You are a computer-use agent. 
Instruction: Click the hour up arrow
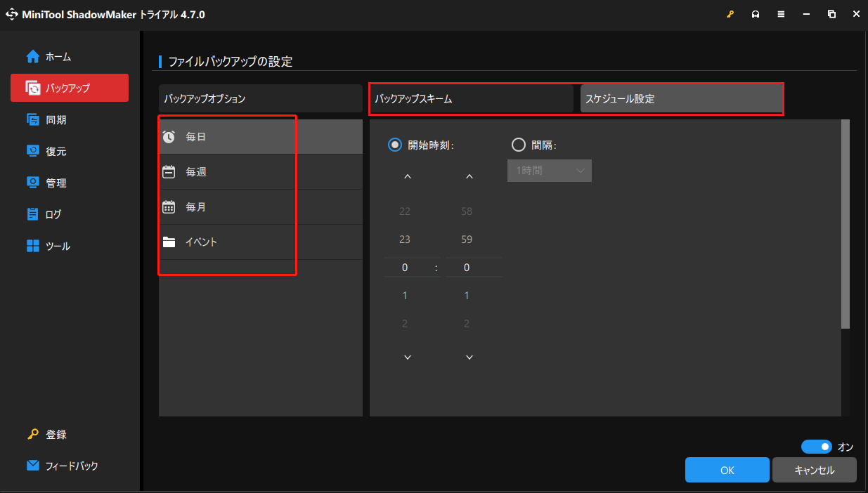point(408,177)
